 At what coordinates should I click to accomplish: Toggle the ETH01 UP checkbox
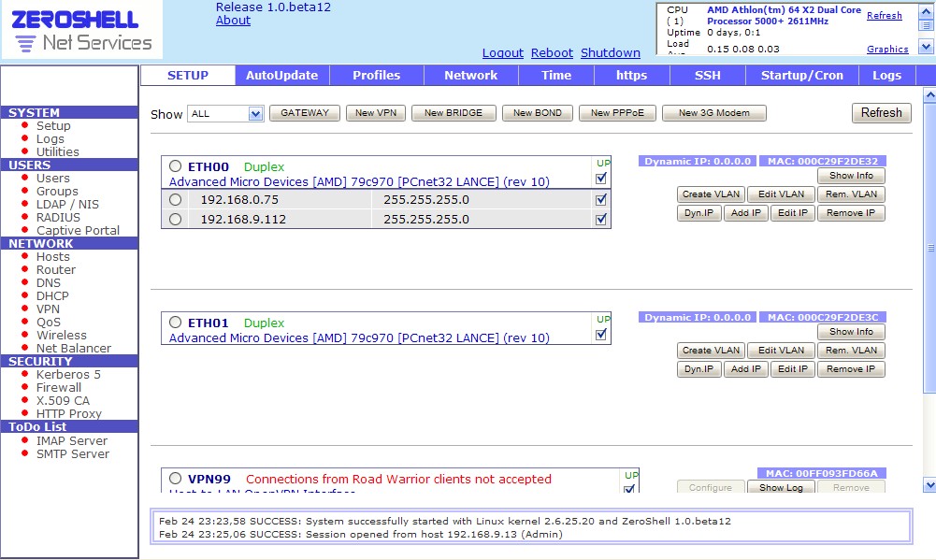(x=601, y=335)
